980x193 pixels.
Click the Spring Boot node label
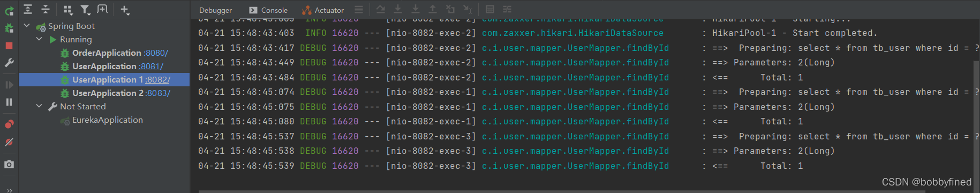tap(71, 26)
